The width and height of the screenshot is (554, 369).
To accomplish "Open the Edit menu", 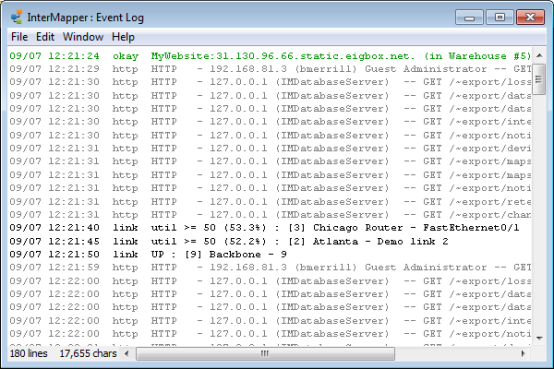I will pyautogui.click(x=45, y=37).
